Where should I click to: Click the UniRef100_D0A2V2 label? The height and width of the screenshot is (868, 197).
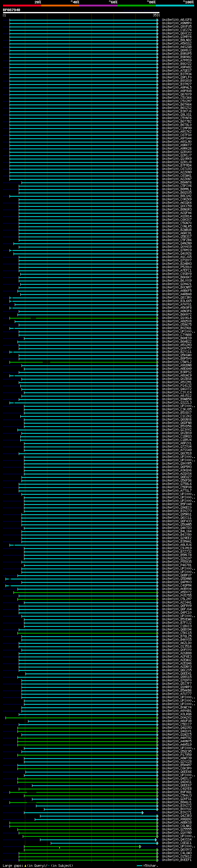point(177,718)
